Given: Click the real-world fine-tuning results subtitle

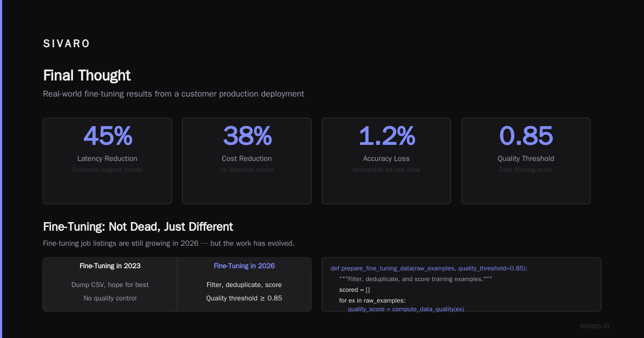Looking at the screenshot, I should (173, 94).
